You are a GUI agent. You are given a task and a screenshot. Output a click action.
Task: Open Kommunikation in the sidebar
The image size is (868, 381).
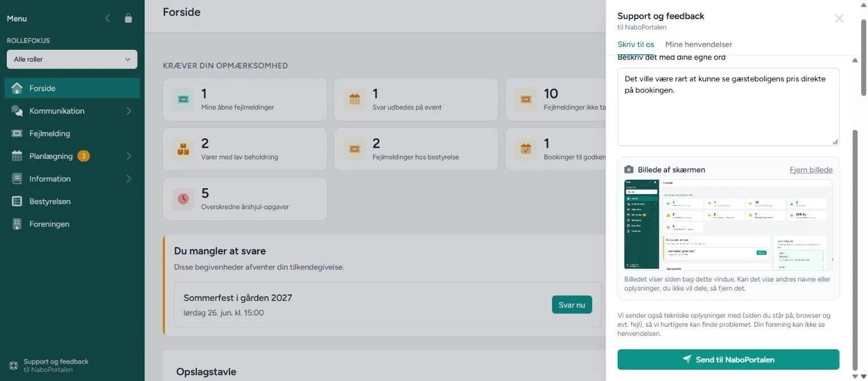pos(57,111)
